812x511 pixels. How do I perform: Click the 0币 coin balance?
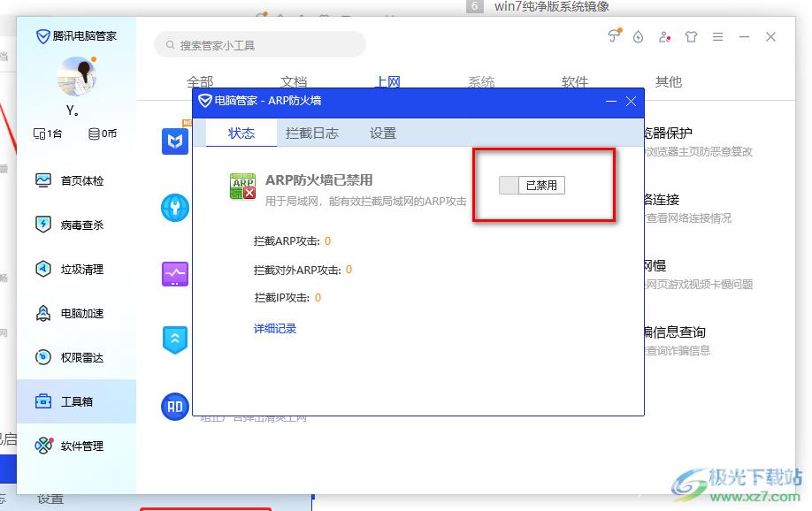click(x=103, y=133)
